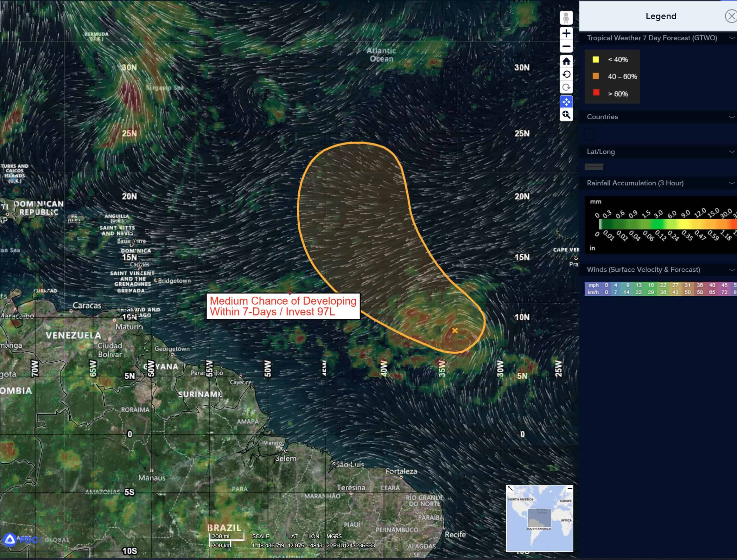
Task: Collapse the Winds surface velocity section
Action: click(x=732, y=270)
